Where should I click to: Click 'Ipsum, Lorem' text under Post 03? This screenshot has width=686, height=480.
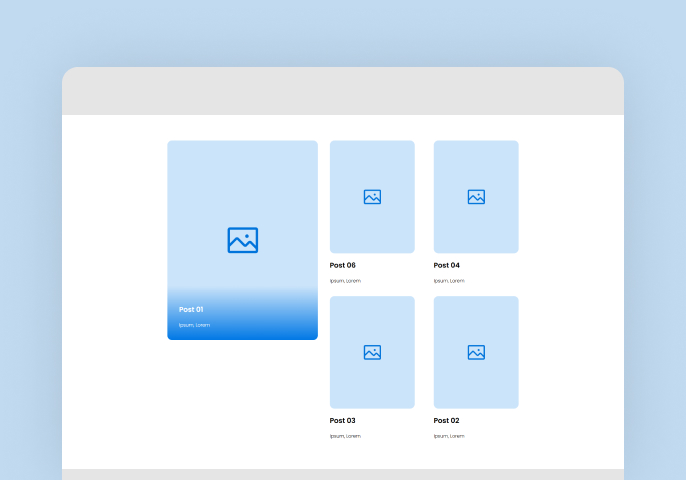(x=345, y=436)
